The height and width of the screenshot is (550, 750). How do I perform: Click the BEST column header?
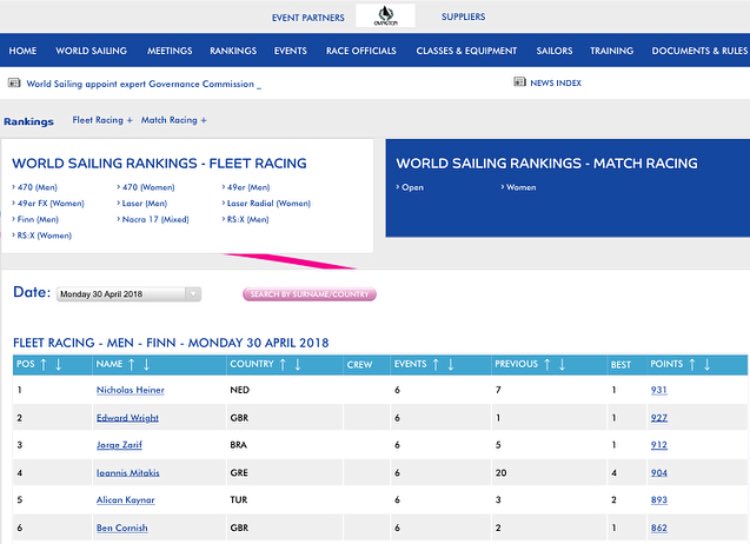click(x=620, y=364)
